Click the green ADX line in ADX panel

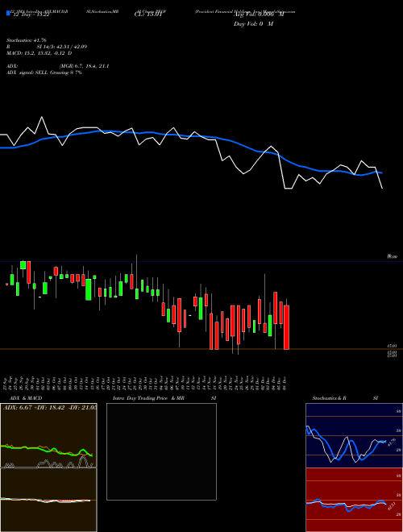pyautogui.click(x=47, y=450)
